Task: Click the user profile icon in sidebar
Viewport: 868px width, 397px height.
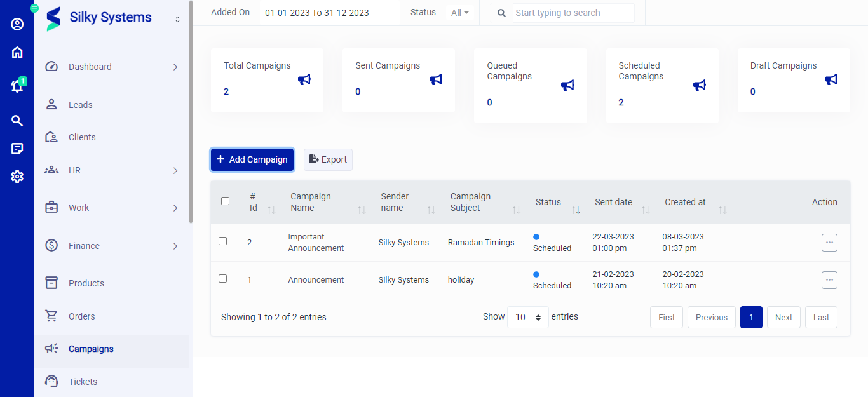Action: coord(17,24)
